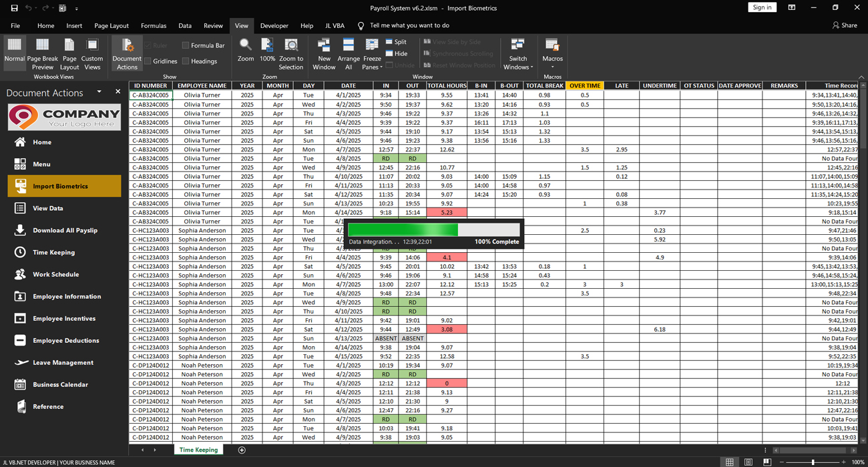Image resolution: width=868 pixels, height=467 pixels.
Task: Switch to Page Layout view in ribbon
Action: [x=69, y=53]
